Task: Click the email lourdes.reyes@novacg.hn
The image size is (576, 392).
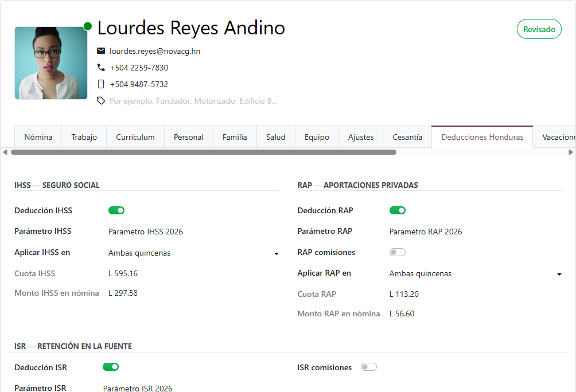Action: [155, 51]
